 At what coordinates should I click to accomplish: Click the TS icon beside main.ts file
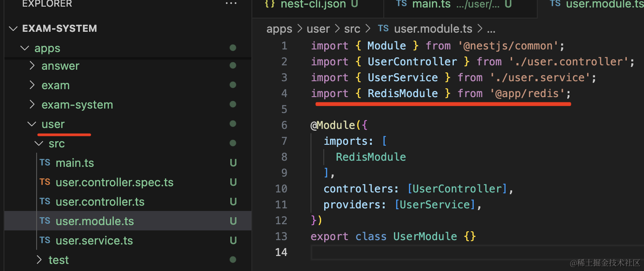(x=45, y=162)
